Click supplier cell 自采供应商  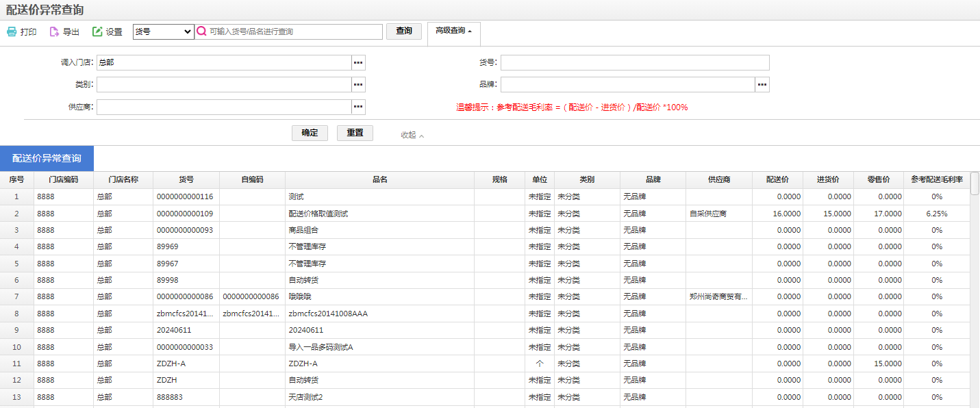(708, 214)
